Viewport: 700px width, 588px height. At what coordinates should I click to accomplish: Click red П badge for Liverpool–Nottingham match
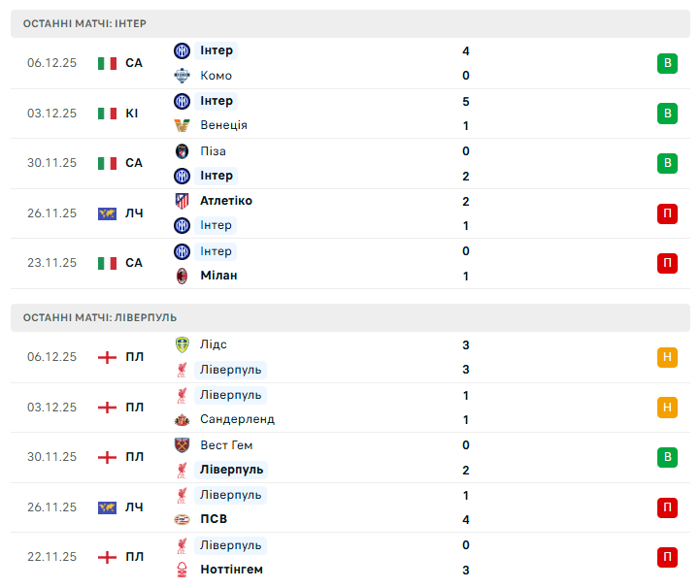pyautogui.click(x=667, y=557)
